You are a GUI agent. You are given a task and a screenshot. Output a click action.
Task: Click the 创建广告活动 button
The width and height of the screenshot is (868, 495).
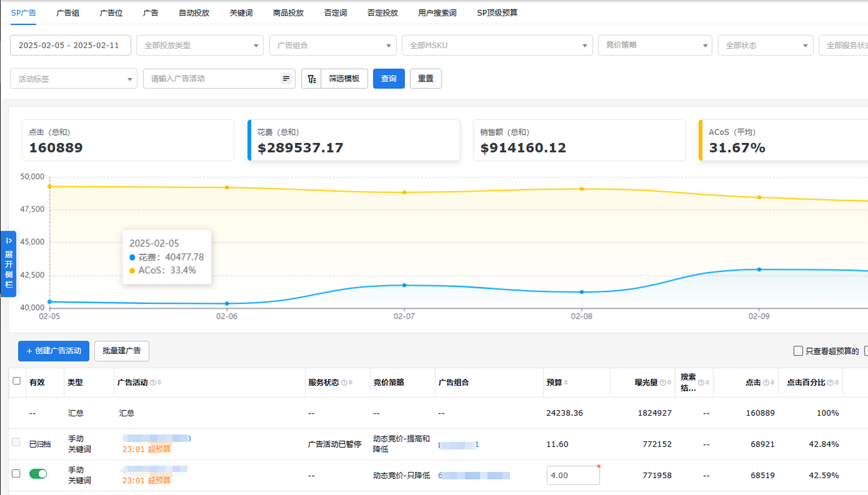pos(54,351)
